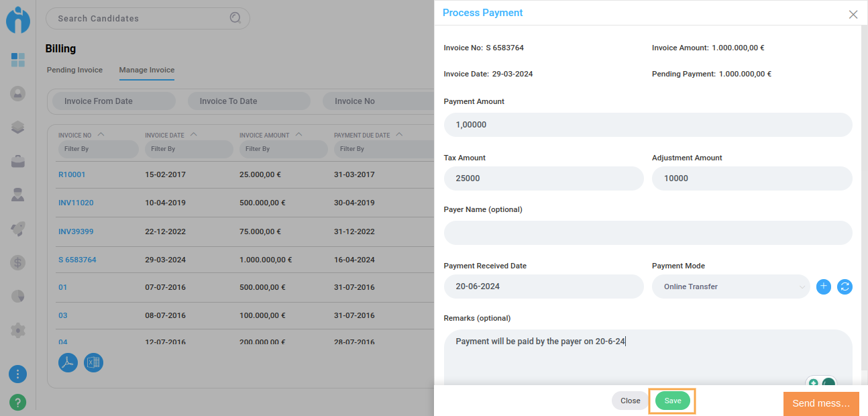
Task: Open the rocket icon in sidebar
Action: coord(18,229)
